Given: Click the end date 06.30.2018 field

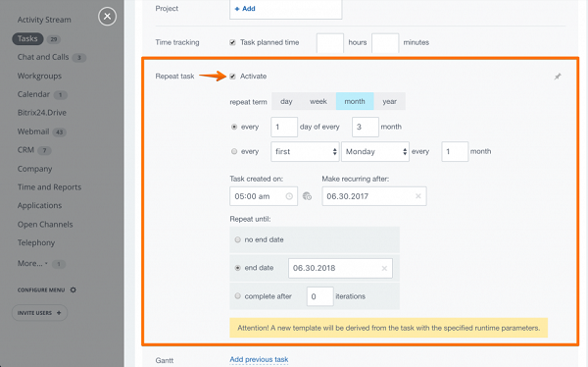Looking at the screenshot, I should (x=340, y=268).
